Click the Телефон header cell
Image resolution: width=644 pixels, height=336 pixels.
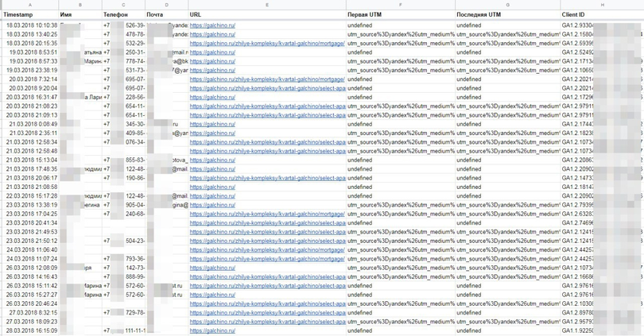point(122,15)
